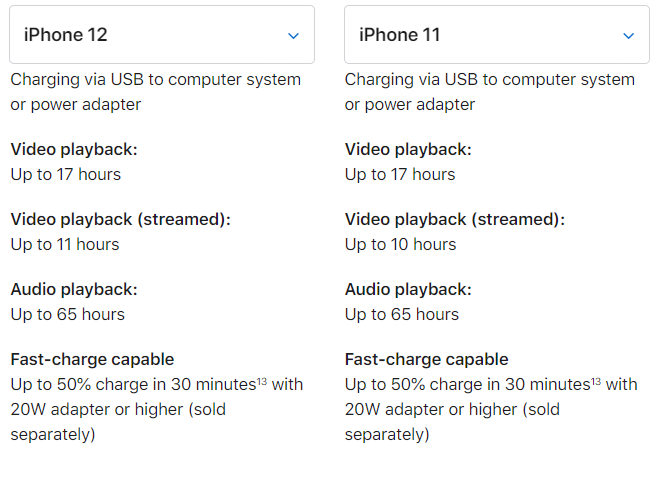The width and height of the screenshot is (669, 498).
Task: Click "Up to 10 hours" streamed video text
Action: [400, 244]
